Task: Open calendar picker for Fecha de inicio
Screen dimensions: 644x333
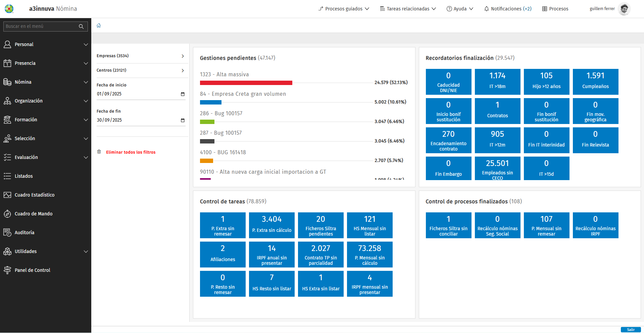Action: [183, 94]
